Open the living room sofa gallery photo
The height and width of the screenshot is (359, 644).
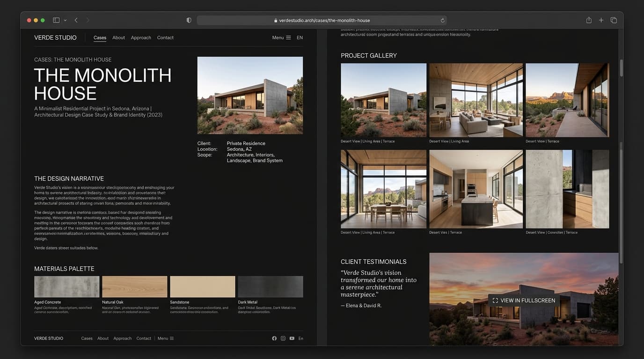tap(476, 100)
